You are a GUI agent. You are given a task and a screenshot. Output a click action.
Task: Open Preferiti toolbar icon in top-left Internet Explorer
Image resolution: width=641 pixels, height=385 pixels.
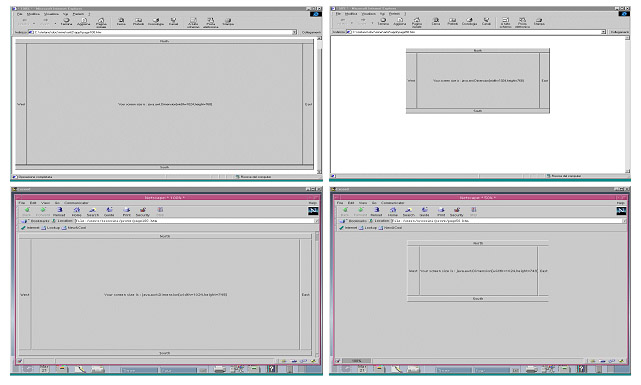[139, 21]
